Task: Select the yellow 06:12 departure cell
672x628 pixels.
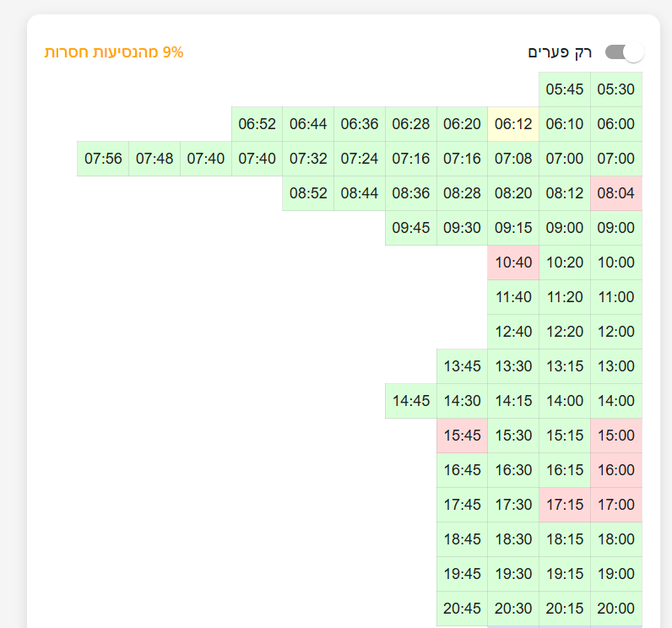Action: [x=513, y=124]
